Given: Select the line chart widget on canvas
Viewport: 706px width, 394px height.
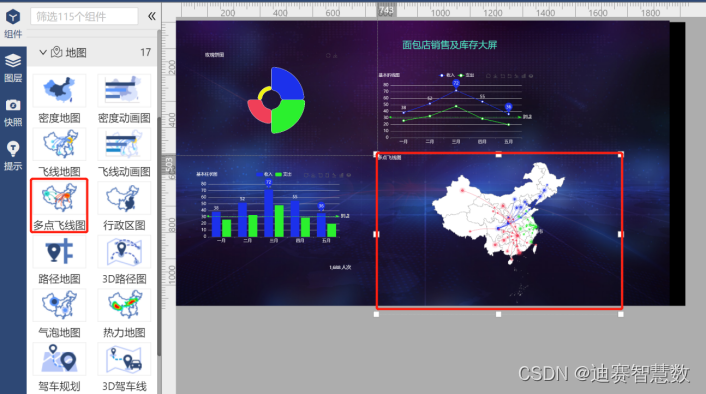Looking at the screenshot, I should [456, 108].
